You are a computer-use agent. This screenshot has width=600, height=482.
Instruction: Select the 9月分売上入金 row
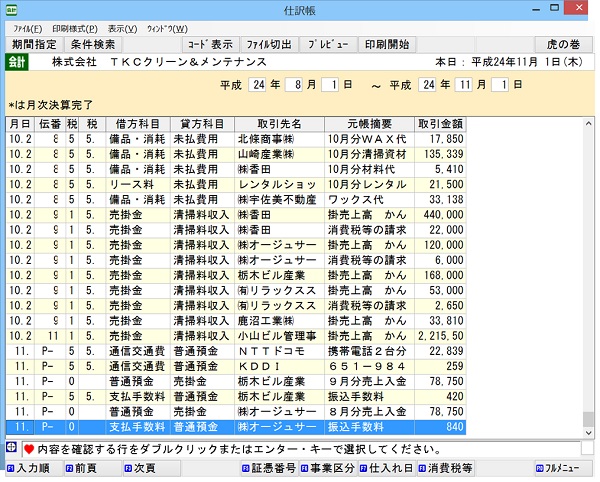pyautogui.click(x=236, y=381)
